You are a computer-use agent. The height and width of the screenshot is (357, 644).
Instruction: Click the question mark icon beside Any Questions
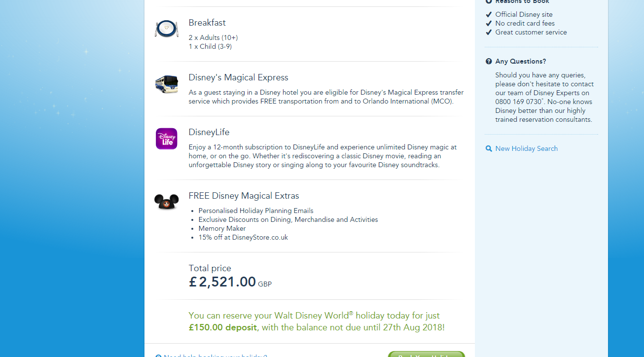tap(489, 62)
